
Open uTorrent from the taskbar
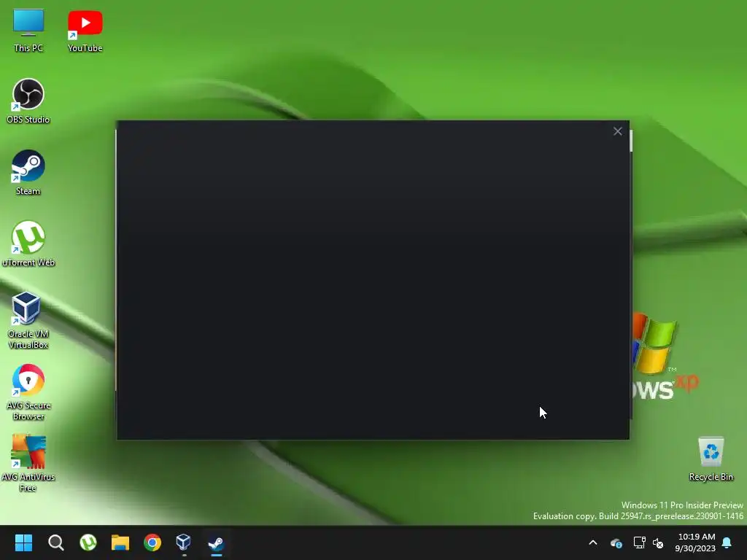(88, 542)
